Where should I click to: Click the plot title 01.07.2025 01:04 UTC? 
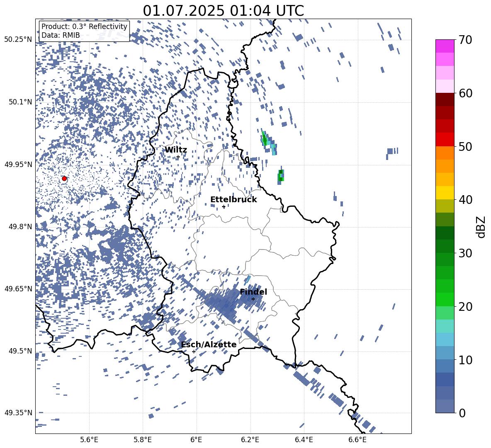pos(223,11)
